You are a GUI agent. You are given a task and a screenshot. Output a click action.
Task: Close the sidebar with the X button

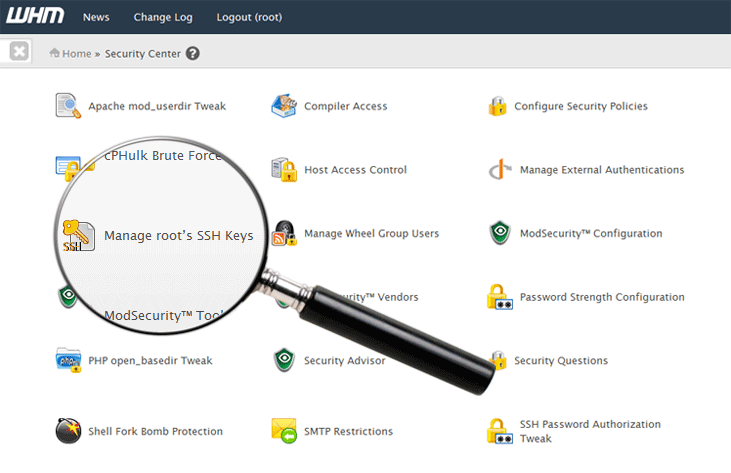(x=19, y=51)
